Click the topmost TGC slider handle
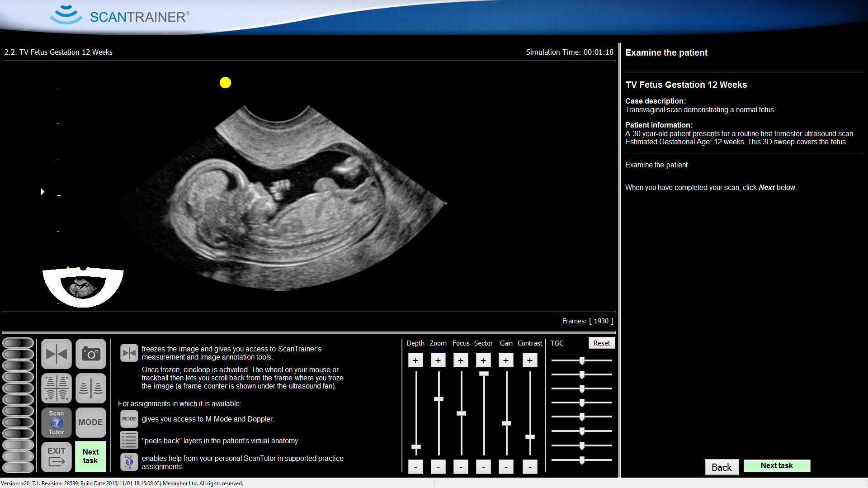Screen dimensions: 868x488 coord(582,361)
